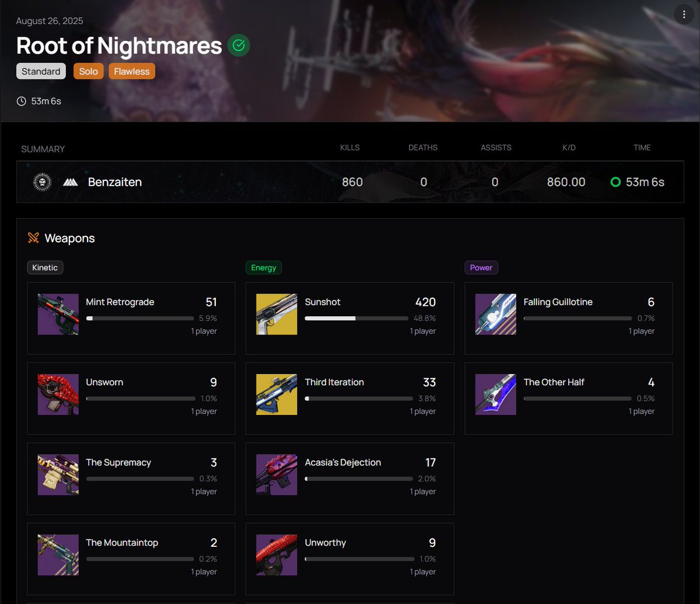Select the Flawless tag

tap(132, 71)
